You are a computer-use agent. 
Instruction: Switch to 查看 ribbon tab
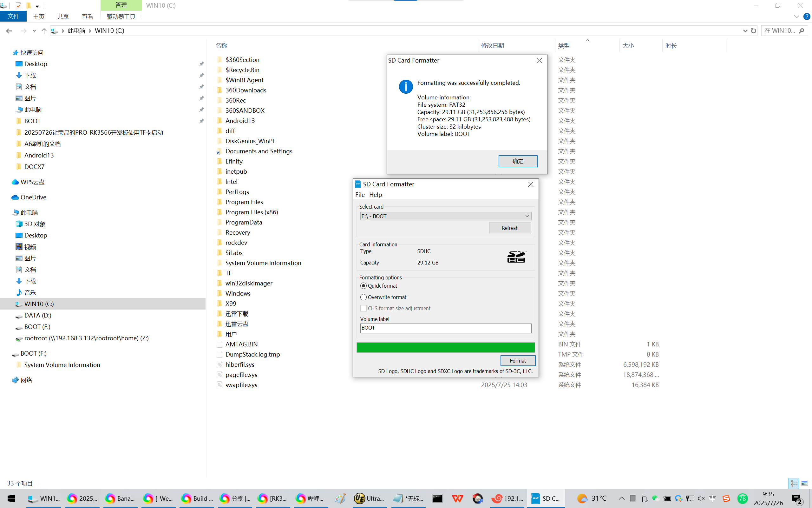pyautogui.click(x=88, y=17)
